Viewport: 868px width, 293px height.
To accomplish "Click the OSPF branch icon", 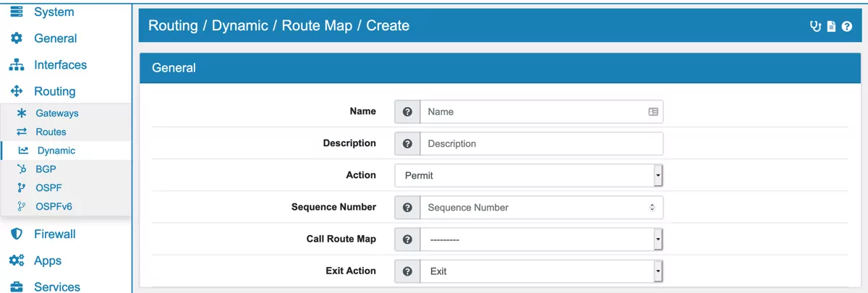I will click(22, 188).
